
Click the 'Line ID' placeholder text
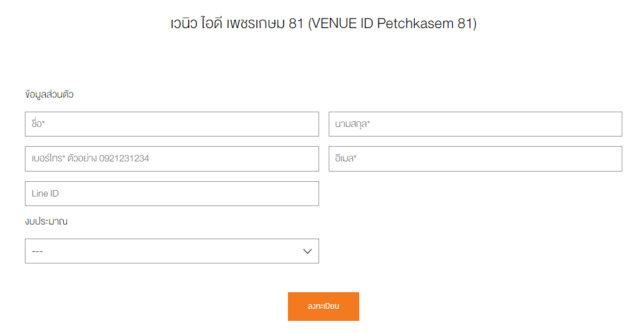click(x=45, y=193)
